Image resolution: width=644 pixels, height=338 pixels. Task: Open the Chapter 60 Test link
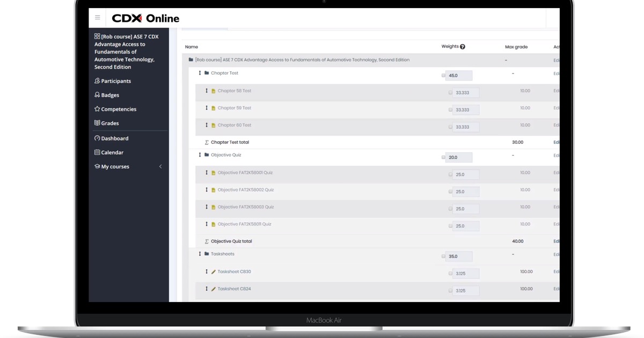pyautogui.click(x=234, y=125)
